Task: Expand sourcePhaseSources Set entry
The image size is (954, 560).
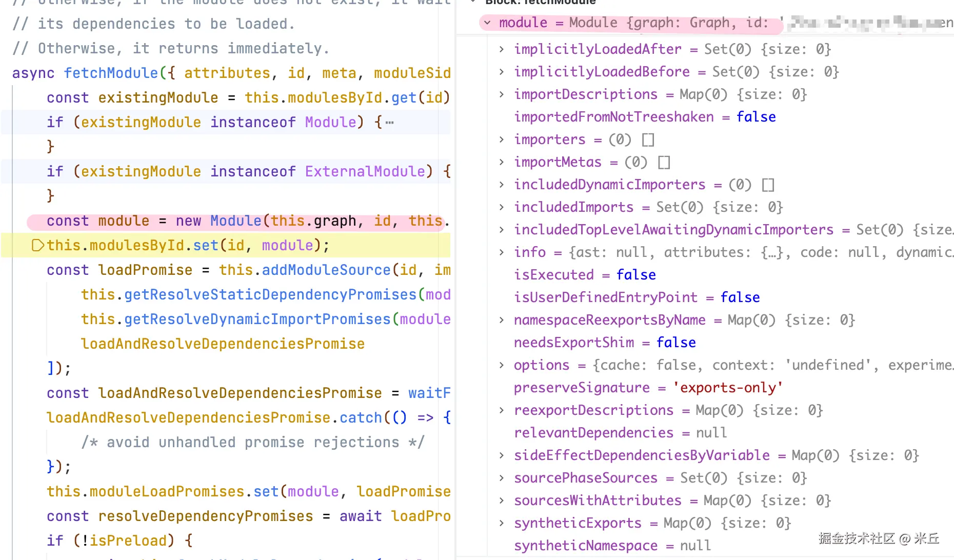Action: [x=502, y=478]
